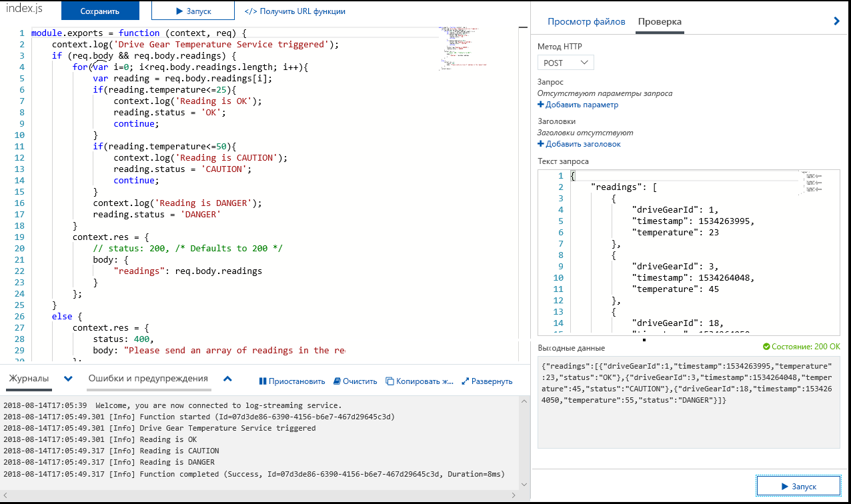Click code line "reading.status = 'DANGER'"
The width and height of the screenshot is (851, 504).
(157, 214)
